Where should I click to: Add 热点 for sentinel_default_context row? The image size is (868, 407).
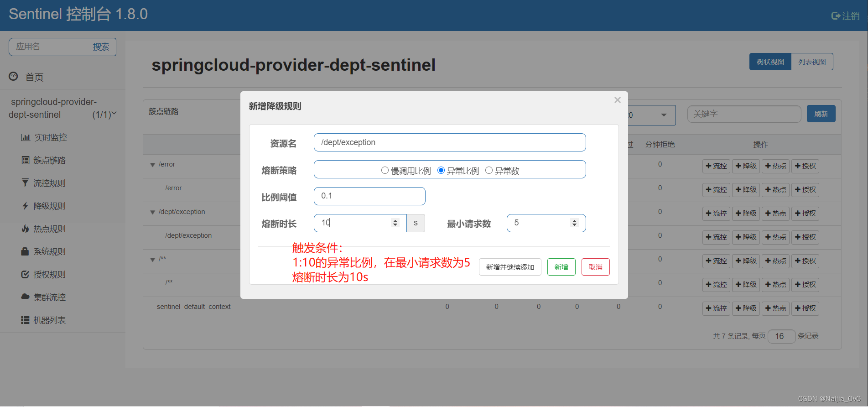(775, 308)
